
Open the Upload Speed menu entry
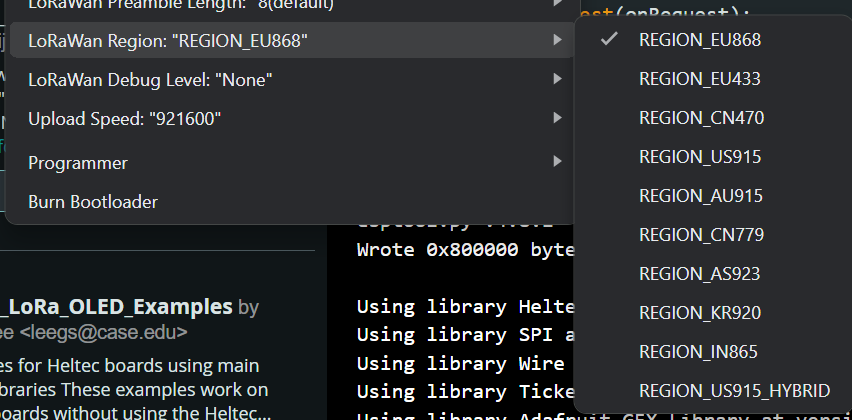coord(292,118)
